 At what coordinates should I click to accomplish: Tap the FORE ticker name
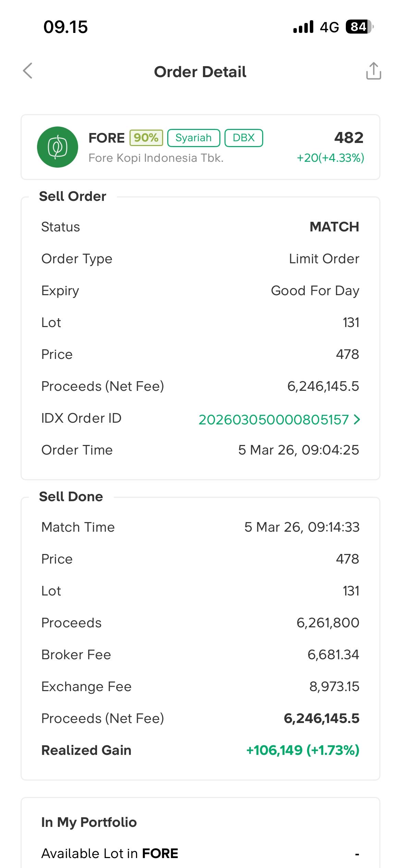coord(107,138)
